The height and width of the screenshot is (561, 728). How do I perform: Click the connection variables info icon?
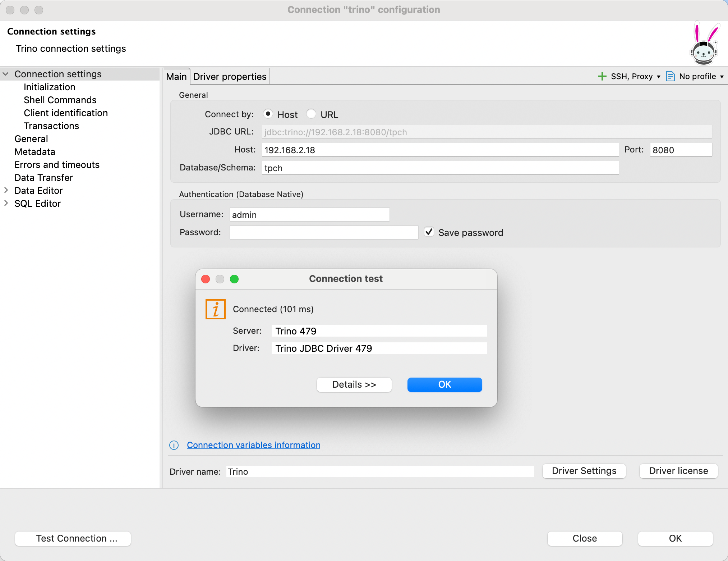point(174,445)
